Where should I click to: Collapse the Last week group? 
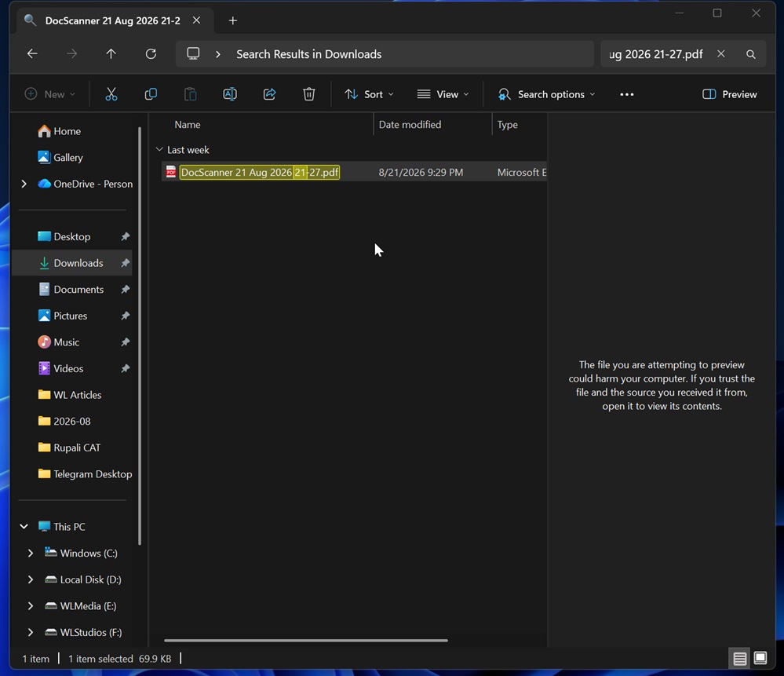pos(159,150)
